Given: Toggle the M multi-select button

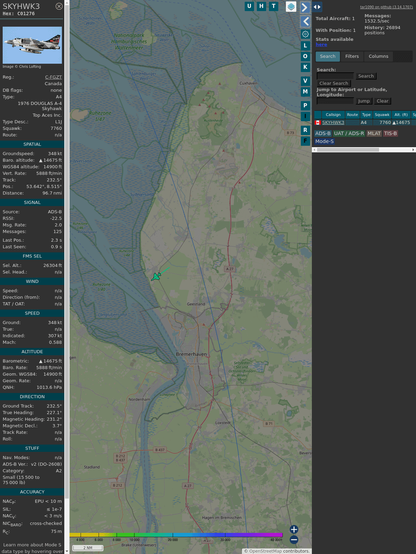Looking at the screenshot, I should tap(305, 92).
